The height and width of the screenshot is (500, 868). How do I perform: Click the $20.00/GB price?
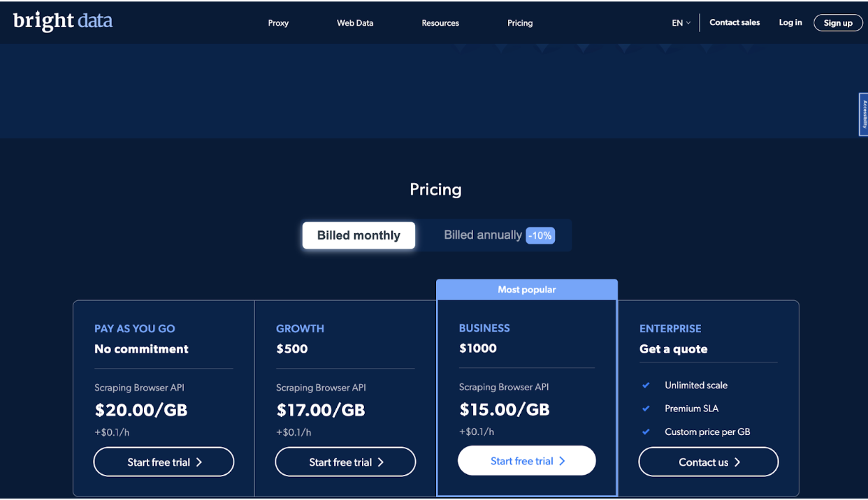click(x=141, y=410)
